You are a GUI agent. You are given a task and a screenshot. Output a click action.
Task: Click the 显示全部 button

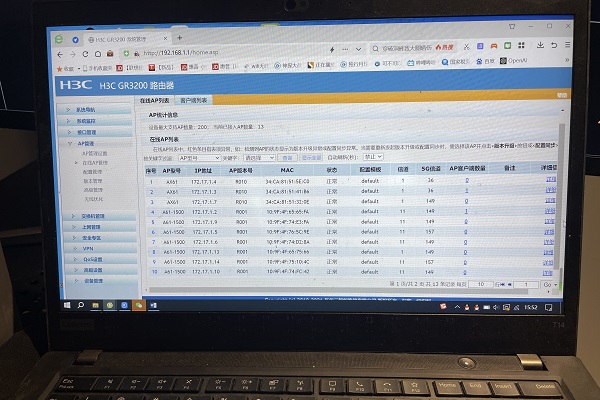point(311,157)
